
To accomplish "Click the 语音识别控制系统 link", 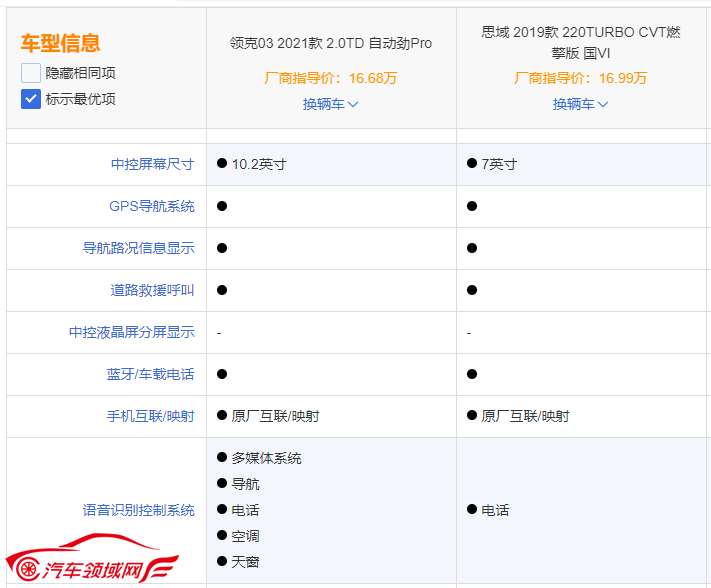I will [138, 510].
